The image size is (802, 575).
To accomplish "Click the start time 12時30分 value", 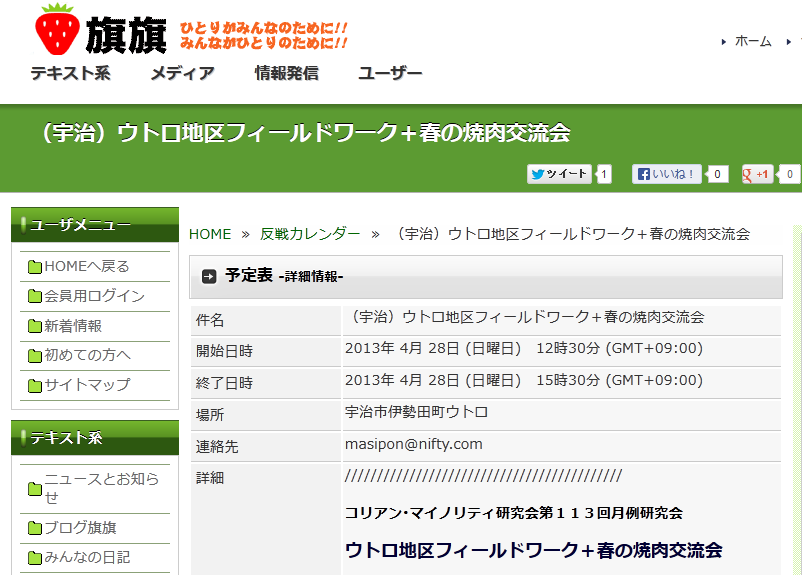I will point(568,348).
